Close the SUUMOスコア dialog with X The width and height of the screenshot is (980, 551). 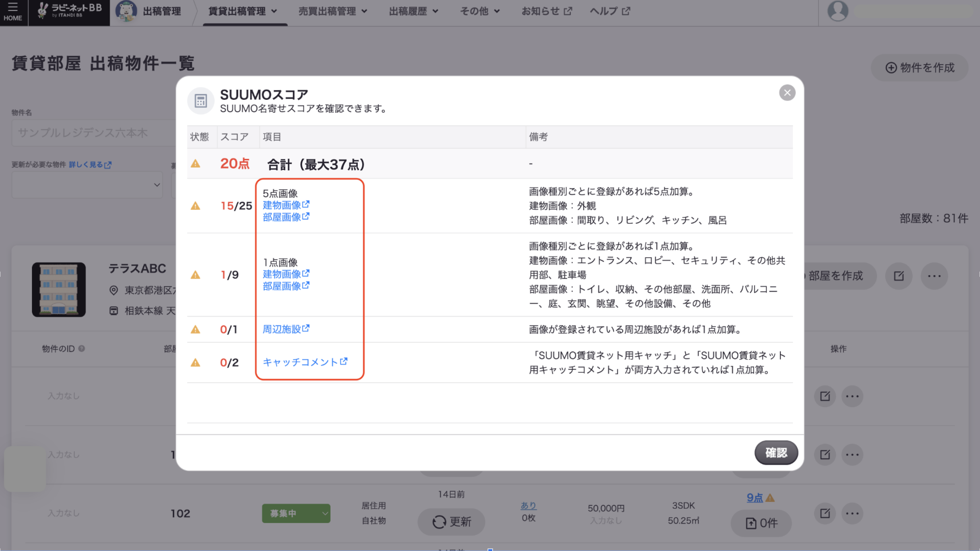tap(787, 92)
